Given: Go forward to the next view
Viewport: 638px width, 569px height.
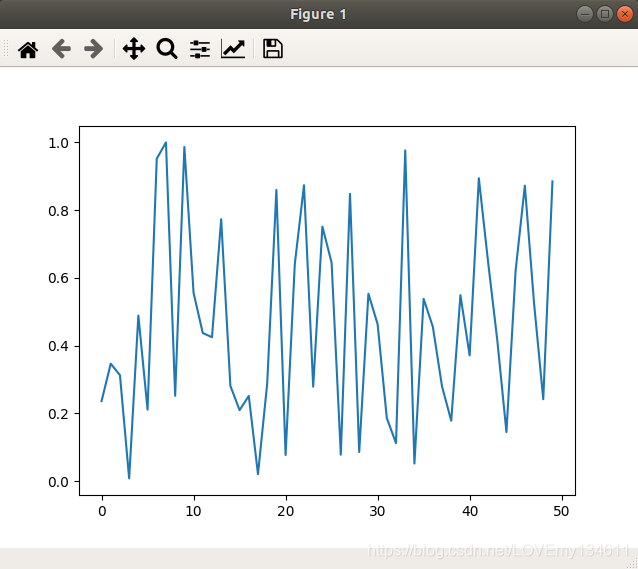Looking at the screenshot, I should click(94, 49).
